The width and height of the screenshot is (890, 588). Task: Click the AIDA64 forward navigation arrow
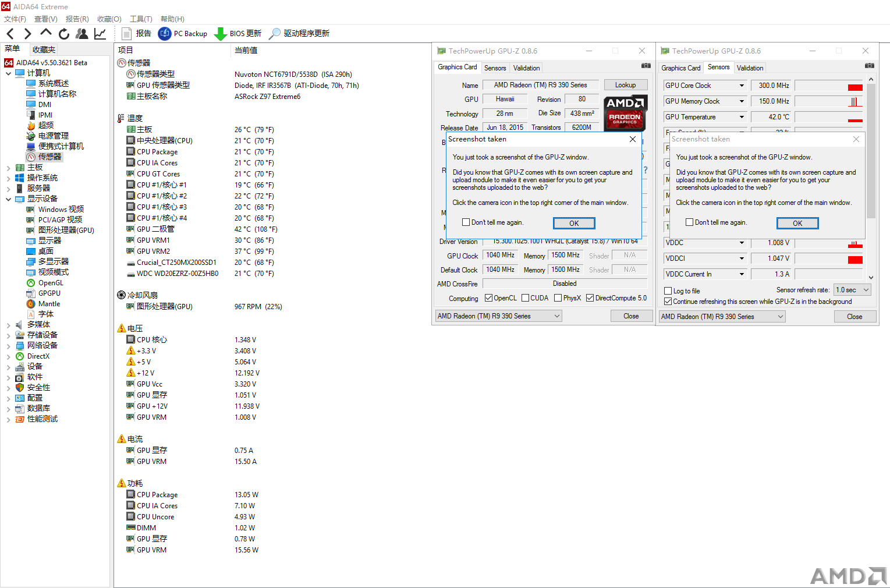point(27,34)
